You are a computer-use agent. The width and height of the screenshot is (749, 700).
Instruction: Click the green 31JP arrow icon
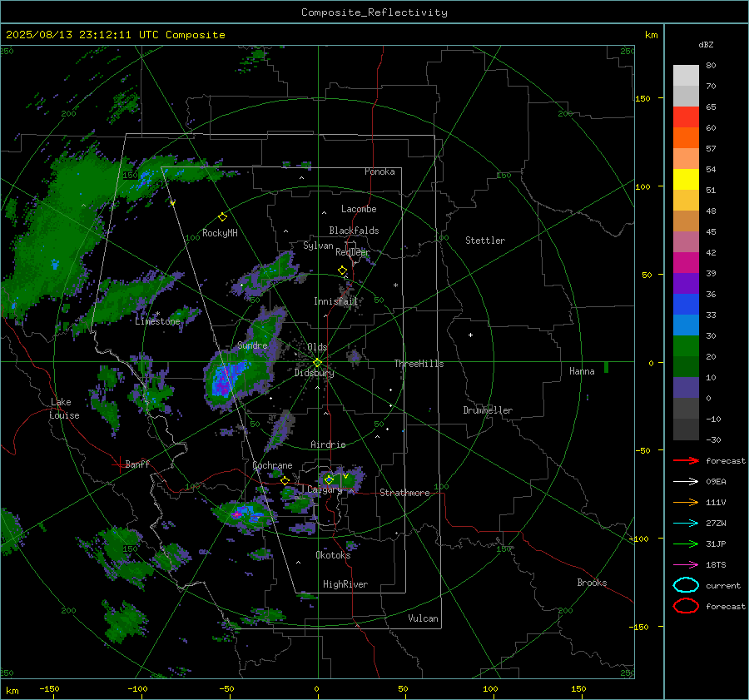tap(686, 544)
